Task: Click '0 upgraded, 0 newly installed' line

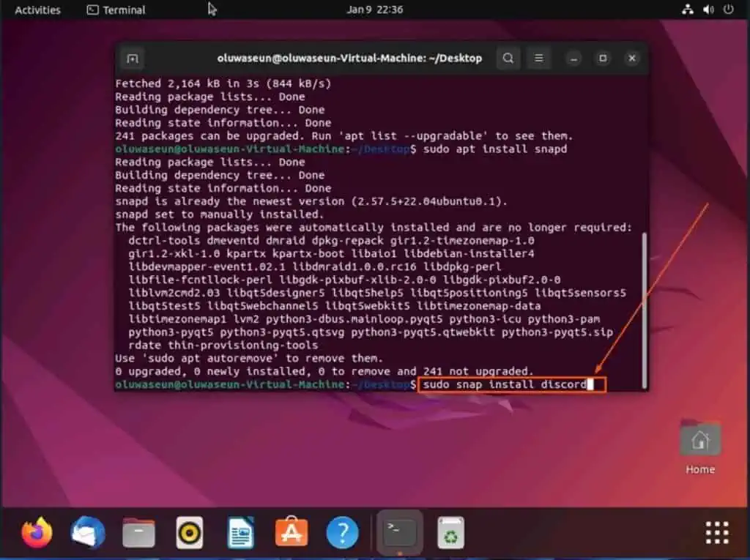Action: click(324, 372)
